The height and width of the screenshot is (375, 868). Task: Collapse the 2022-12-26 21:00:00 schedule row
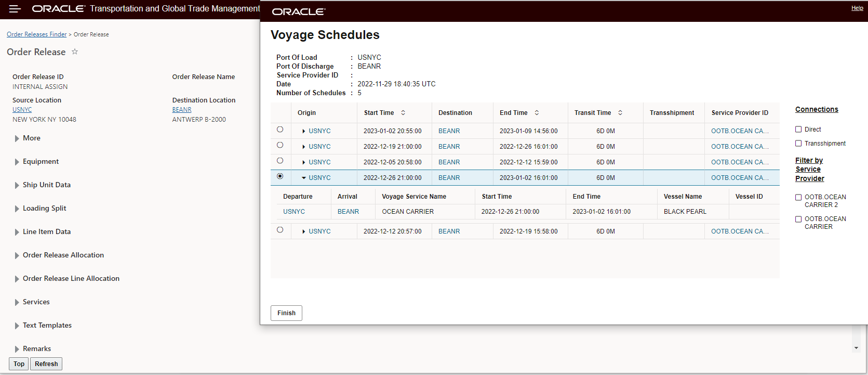pos(304,178)
